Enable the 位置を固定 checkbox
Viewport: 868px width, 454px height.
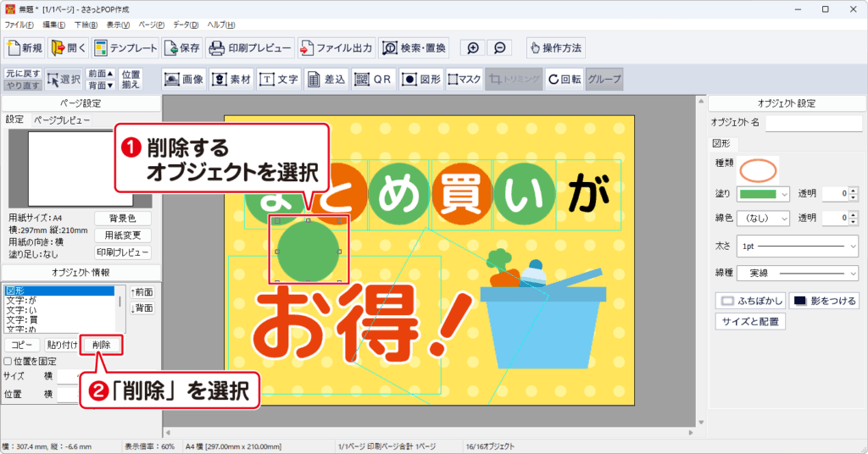click(x=8, y=361)
